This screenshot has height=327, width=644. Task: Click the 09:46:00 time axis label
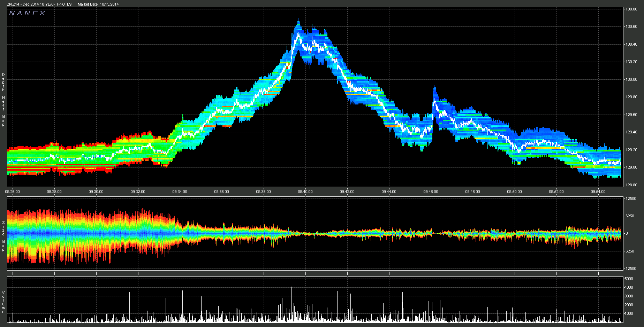(431, 192)
